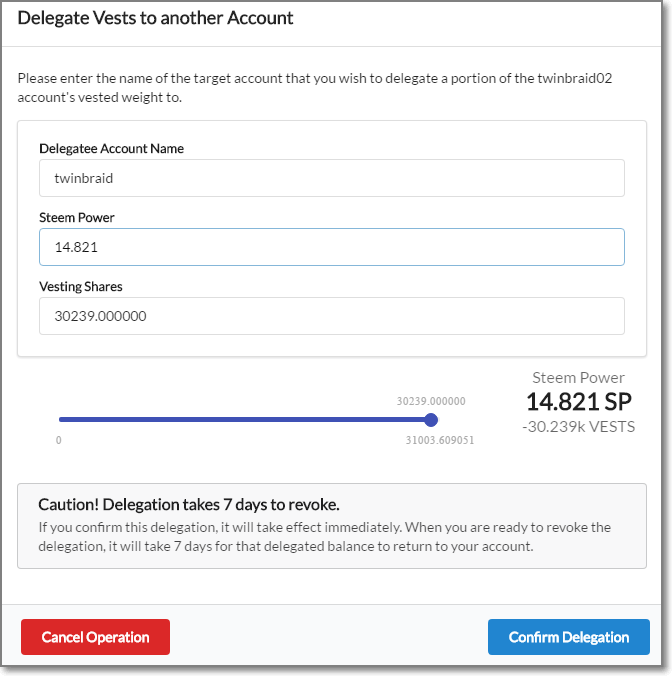The width and height of the screenshot is (672, 676).
Task: Click the Vesting Shares field label
Action: 81,287
